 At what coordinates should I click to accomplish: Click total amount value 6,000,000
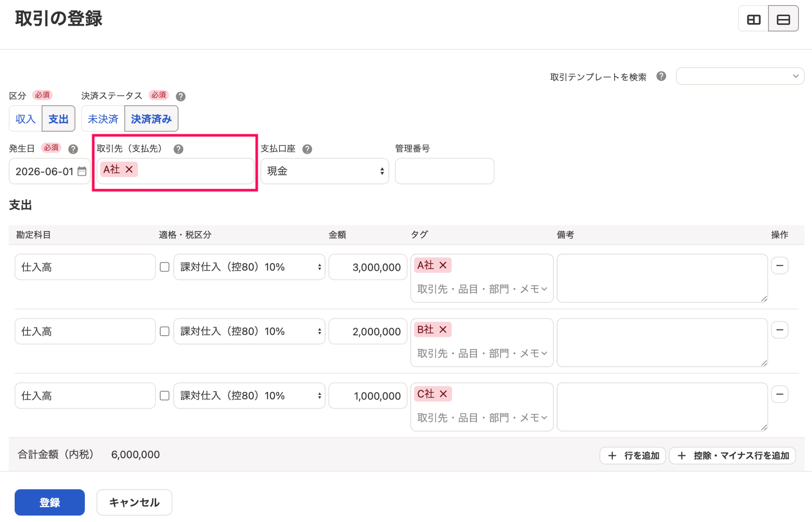click(x=135, y=455)
